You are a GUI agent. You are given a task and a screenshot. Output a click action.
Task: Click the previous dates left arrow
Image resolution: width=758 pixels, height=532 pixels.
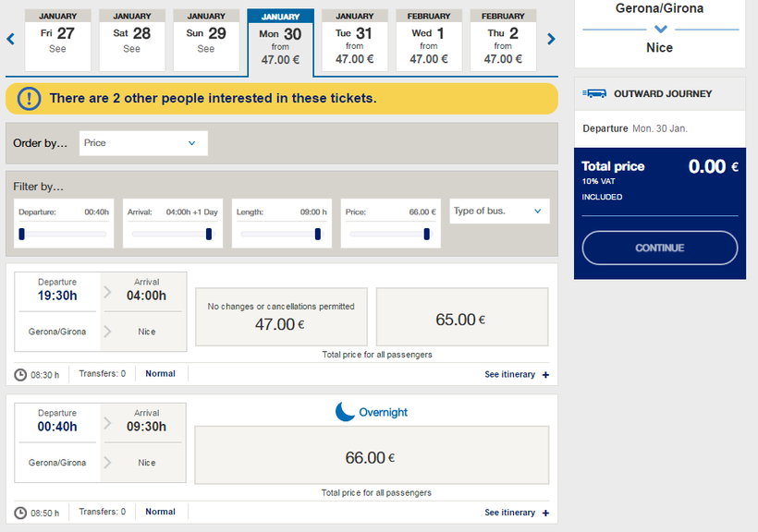[x=11, y=39]
